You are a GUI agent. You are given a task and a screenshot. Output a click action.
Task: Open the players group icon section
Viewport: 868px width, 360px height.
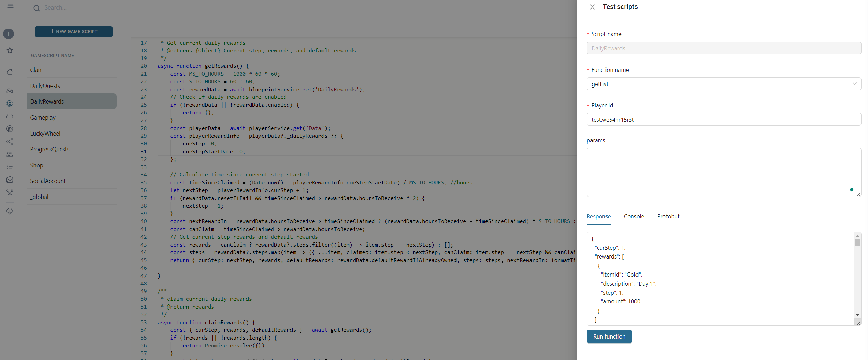point(10,154)
